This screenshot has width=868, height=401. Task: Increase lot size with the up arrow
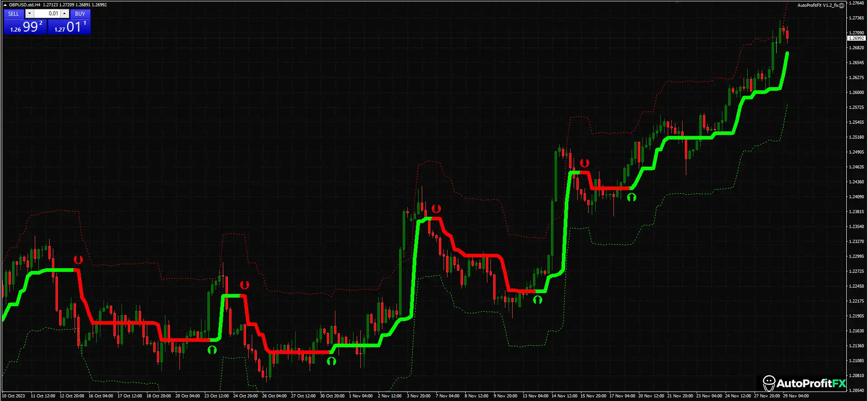(65, 14)
